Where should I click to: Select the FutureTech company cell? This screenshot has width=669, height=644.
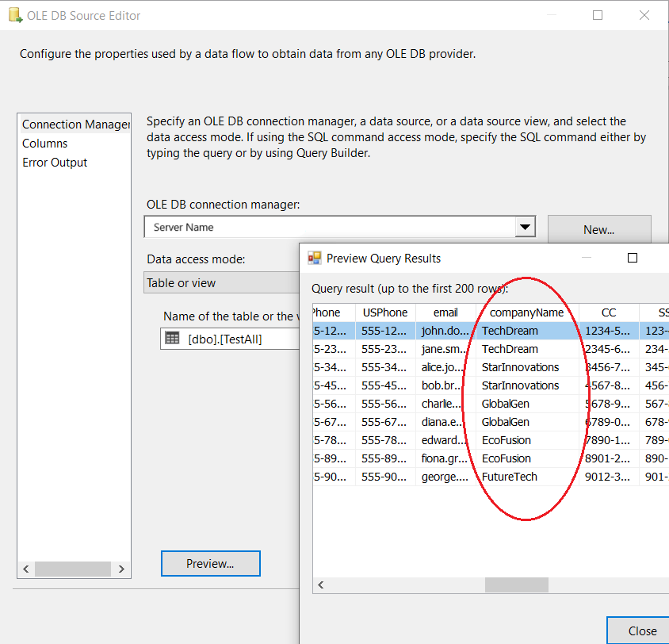pyautogui.click(x=510, y=477)
